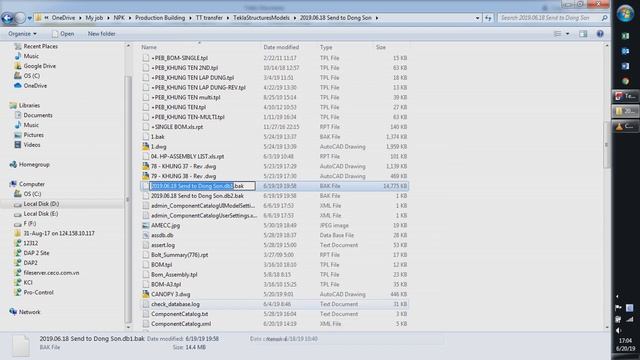Go back with the Back arrow button
Viewport: 640px width, 360px height.
pyautogui.click(x=7, y=18)
